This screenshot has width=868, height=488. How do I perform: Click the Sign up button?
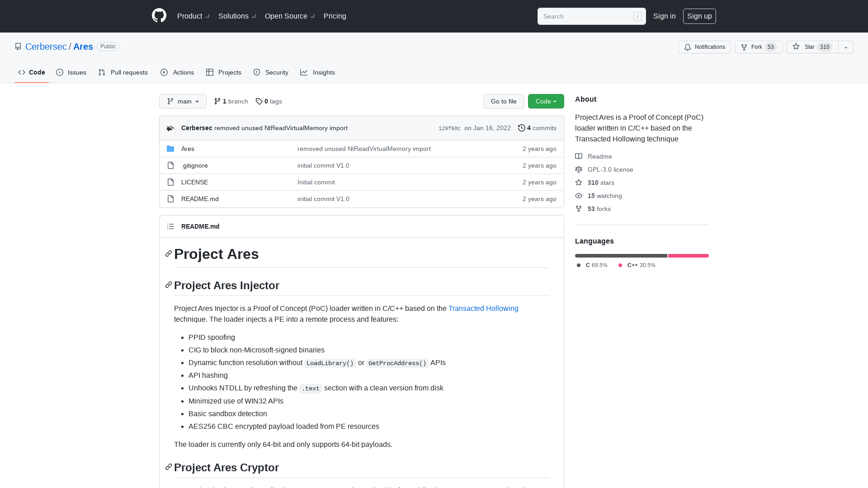click(699, 16)
